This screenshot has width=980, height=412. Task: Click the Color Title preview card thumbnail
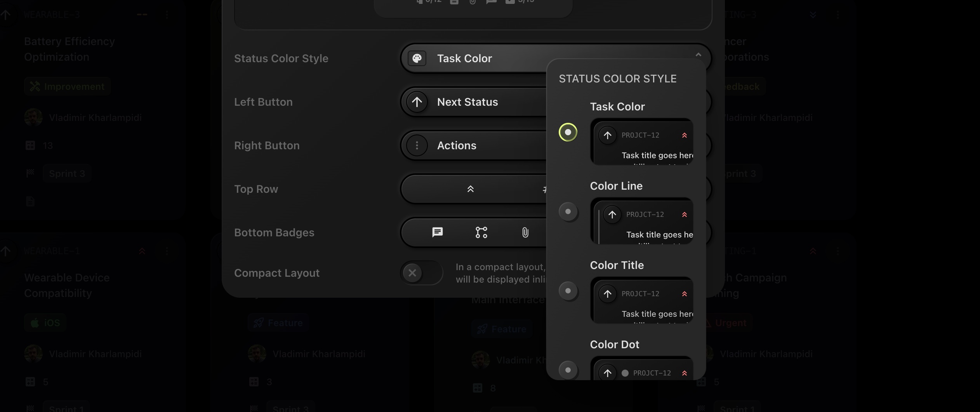point(642,300)
